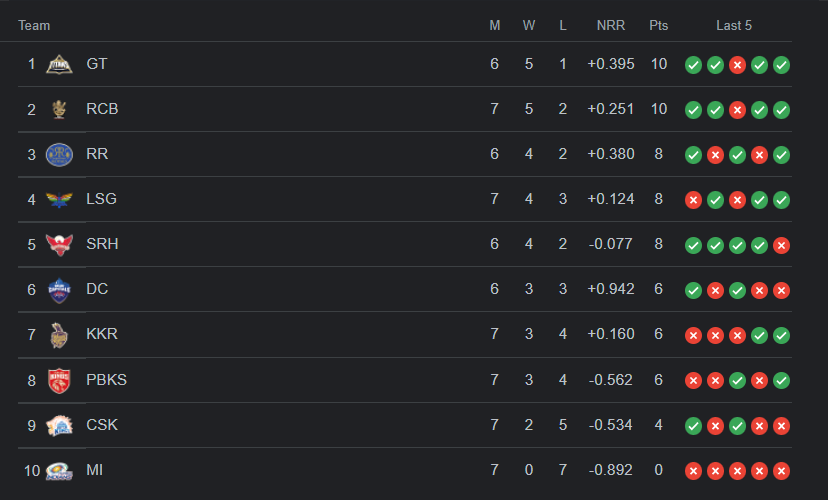The width and height of the screenshot is (828, 500).
Task: Click GT's red loss icon in Last 5
Action: [x=738, y=65]
